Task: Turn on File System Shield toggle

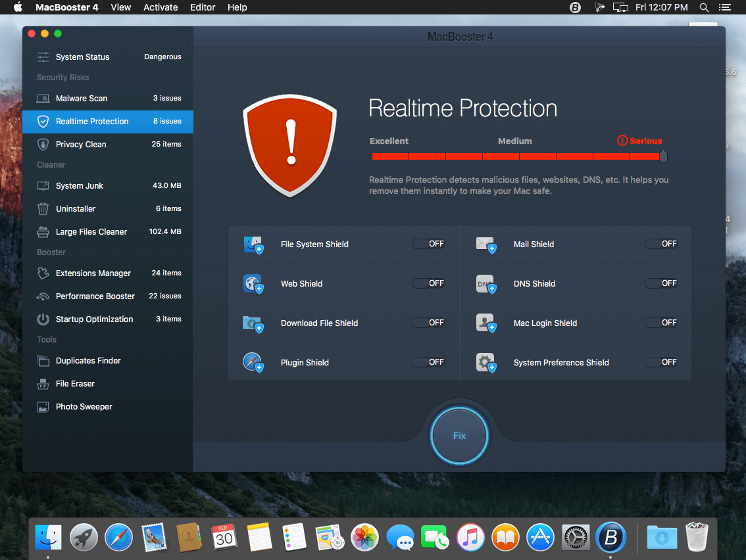Action: click(x=428, y=244)
